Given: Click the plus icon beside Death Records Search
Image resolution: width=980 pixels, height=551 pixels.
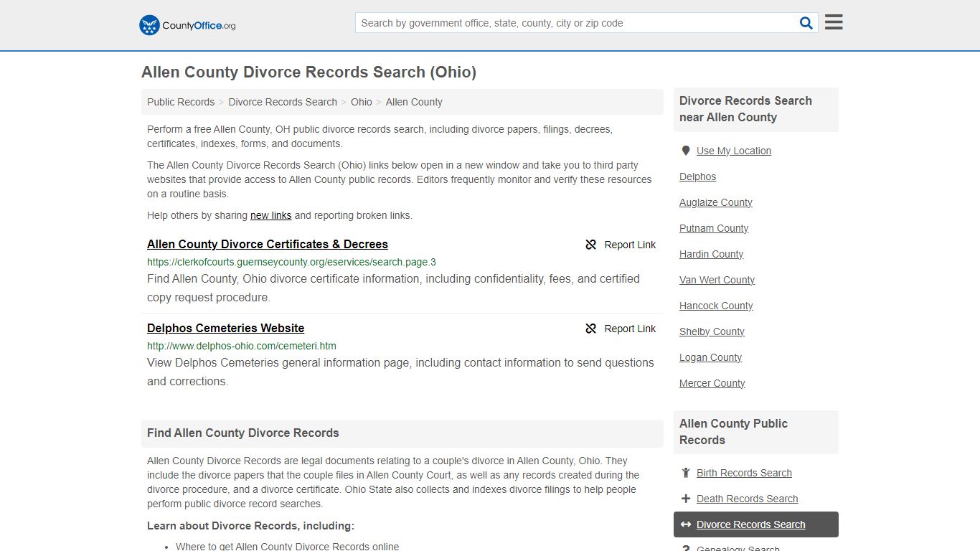Looking at the screenshot, I should [686, 499].
